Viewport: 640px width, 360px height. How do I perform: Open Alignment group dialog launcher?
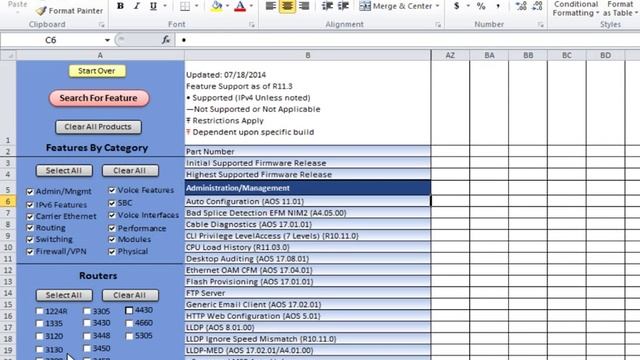point(438,25)
